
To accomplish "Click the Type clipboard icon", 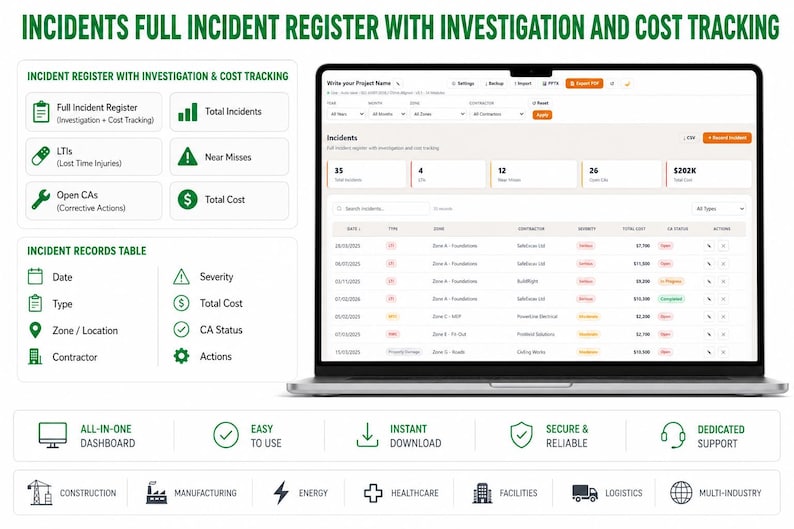I will (35, 303).
